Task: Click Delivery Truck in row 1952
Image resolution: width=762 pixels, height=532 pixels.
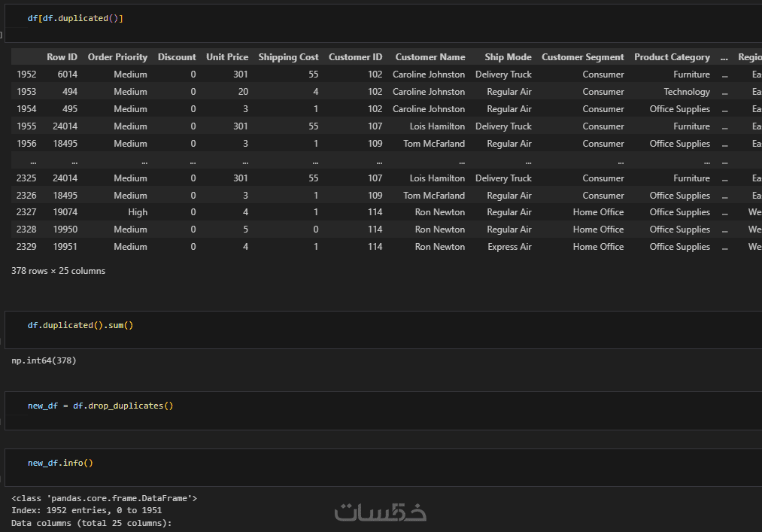Action: (x=503, y=74)
